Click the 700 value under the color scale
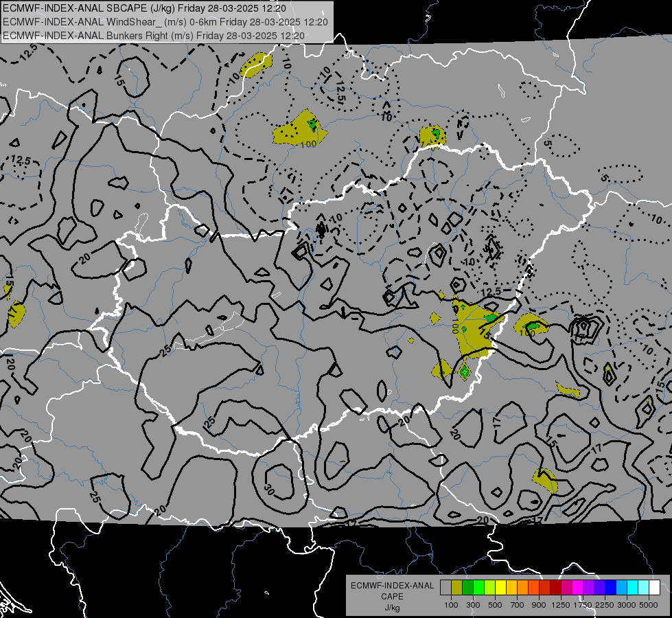This screenshot has width=672, height=618. 518,605
